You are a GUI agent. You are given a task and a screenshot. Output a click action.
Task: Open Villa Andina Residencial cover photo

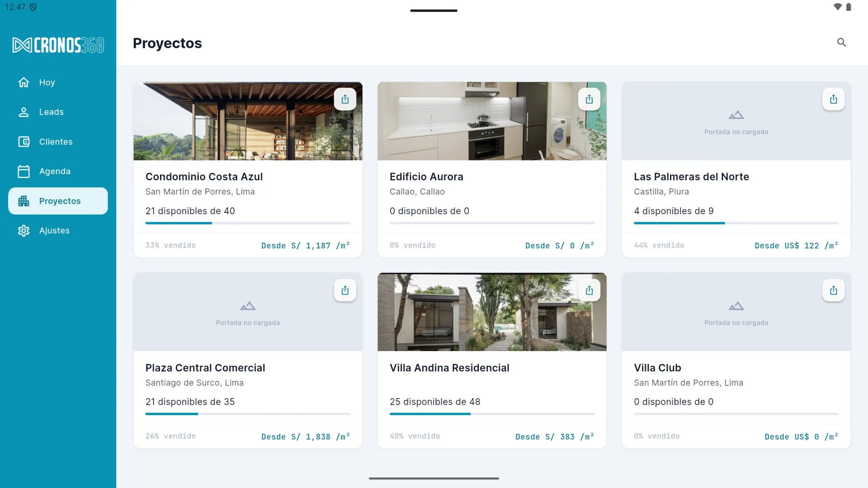[x=492, y=312]
